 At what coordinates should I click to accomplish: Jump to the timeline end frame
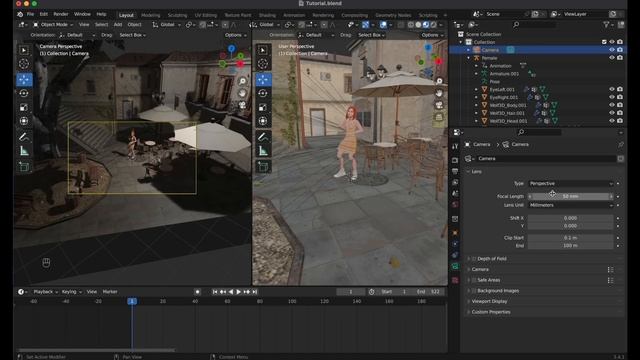pos(254,292)
